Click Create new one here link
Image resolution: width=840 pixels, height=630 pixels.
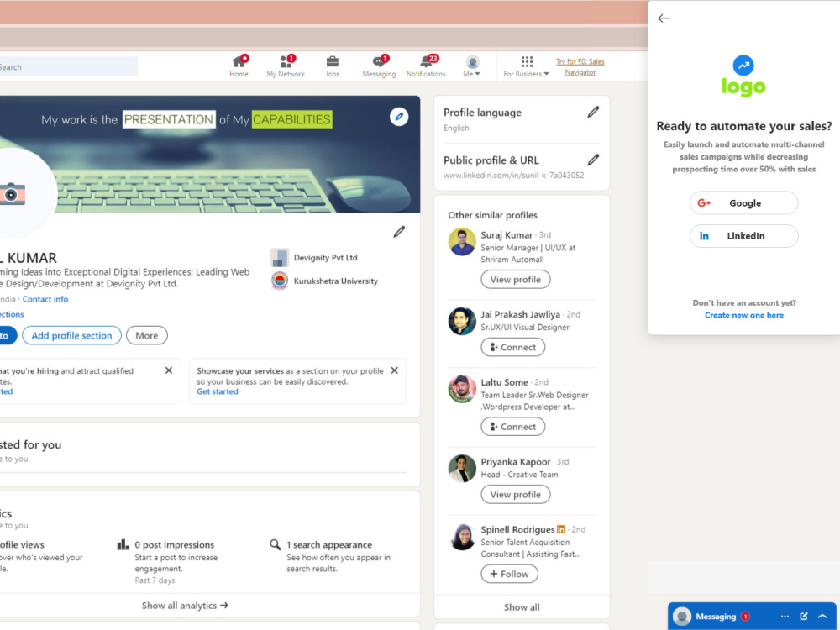click(744, 315)
